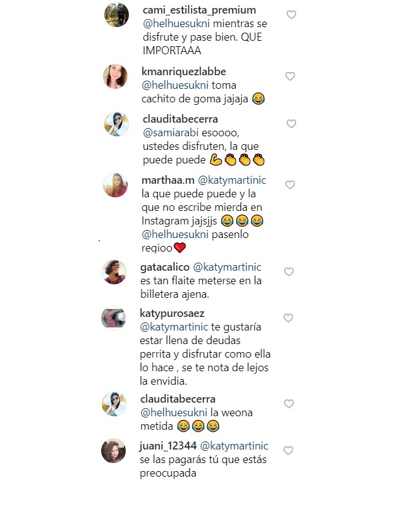This screenshot has height=505, width=420.
Task: Open @katymartinic mention in marthaa.m's comment
Action: [x=232, y=180]
